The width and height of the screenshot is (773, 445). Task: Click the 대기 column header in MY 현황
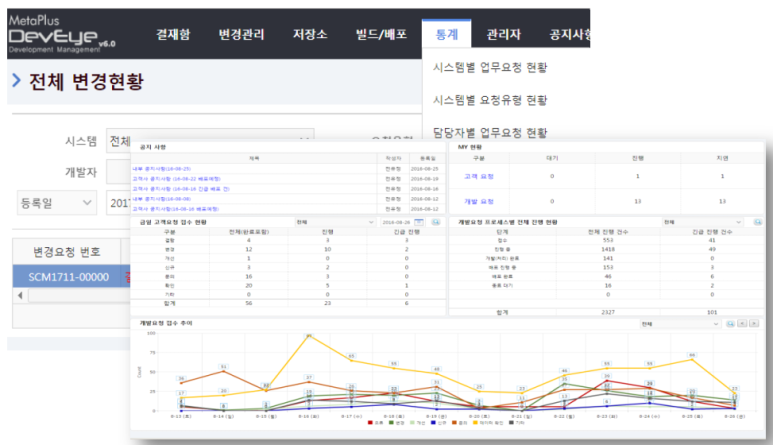pos(552,158)
